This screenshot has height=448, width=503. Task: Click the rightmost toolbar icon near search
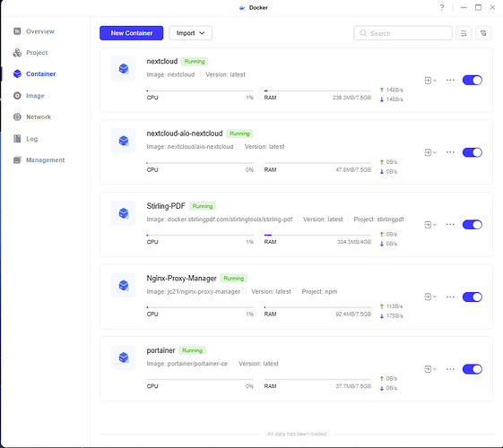click(x=483, y=33)
